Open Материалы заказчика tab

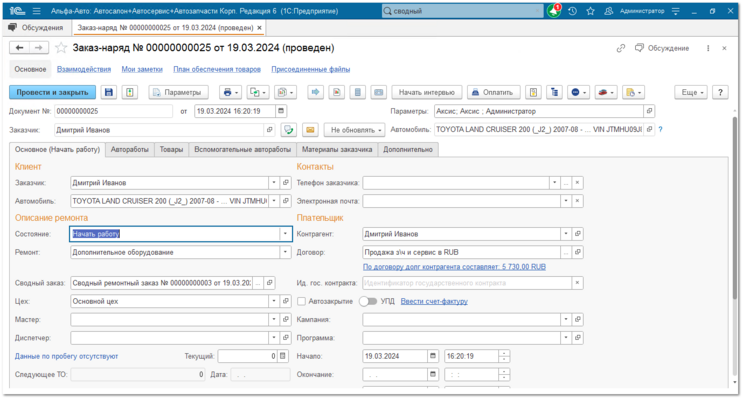tap(337, 149)
